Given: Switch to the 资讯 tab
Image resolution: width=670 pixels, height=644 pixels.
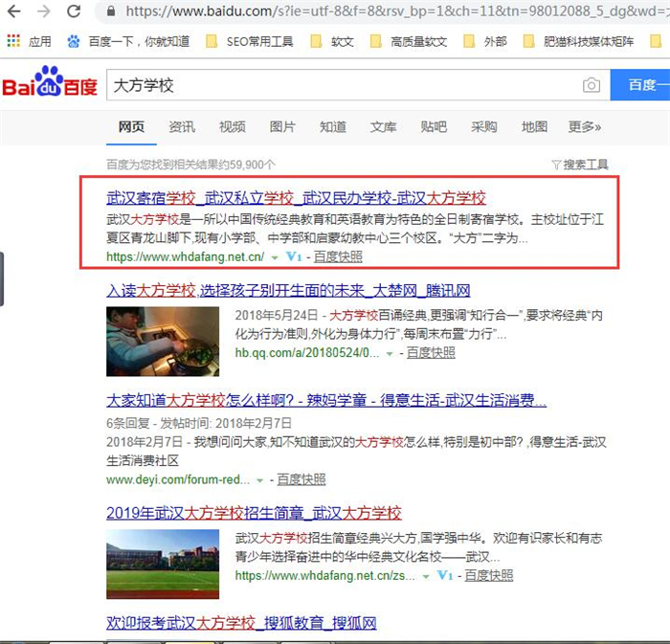Looking at the screenshot, I should (182, 127).
